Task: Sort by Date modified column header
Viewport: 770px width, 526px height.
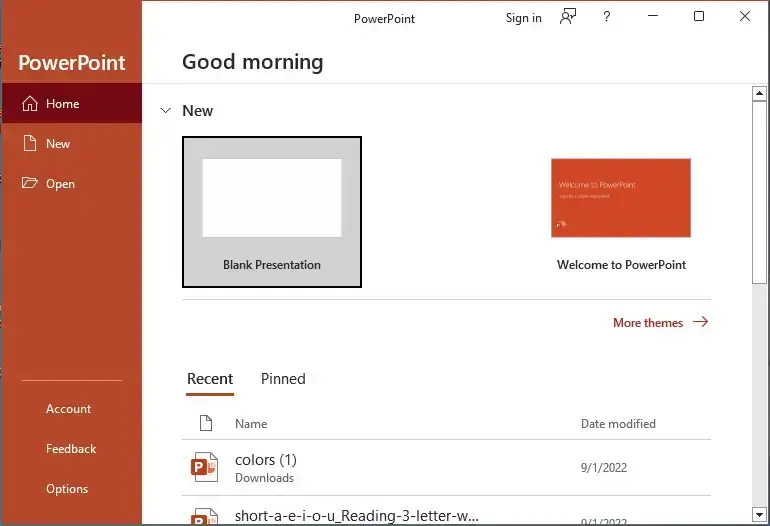Action: (618, 424)
